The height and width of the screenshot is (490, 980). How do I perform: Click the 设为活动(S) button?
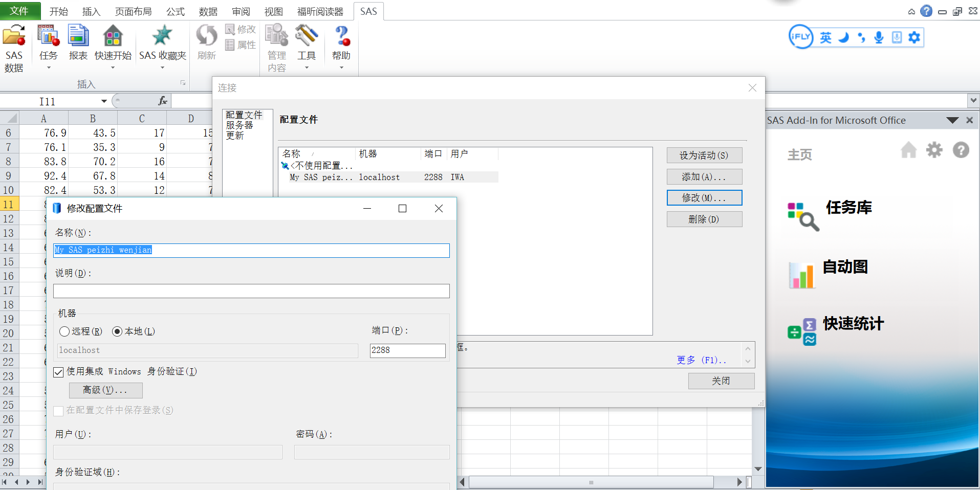pos(704,155)
